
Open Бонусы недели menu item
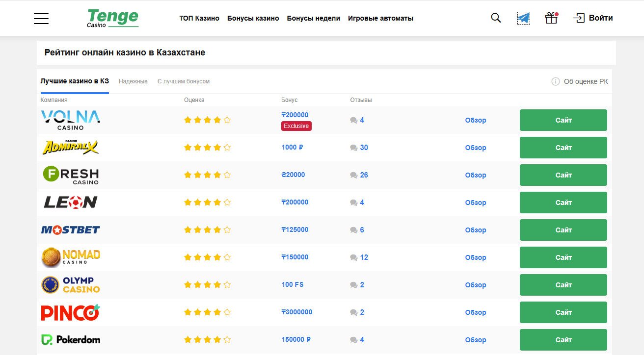coord(313,18)
